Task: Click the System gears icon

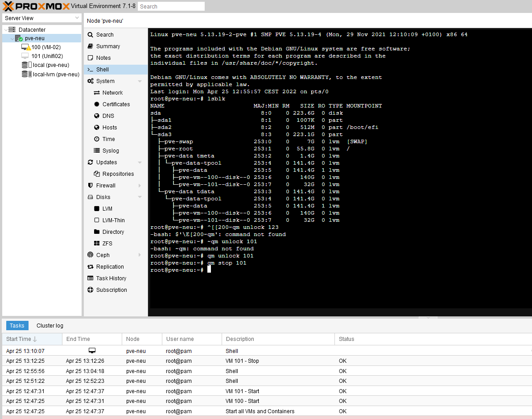Action: click(x=90, y=81)
